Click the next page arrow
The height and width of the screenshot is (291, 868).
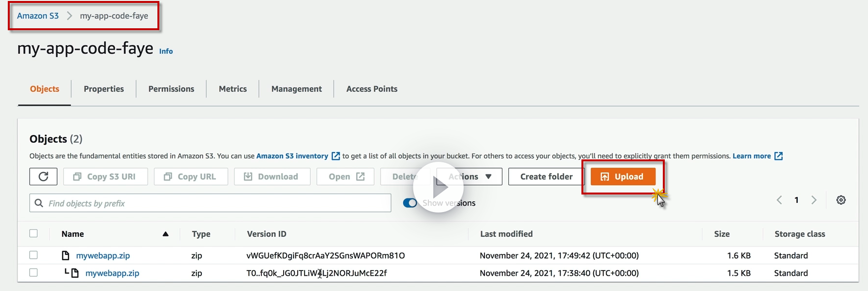pyautogui.click(x=813, y=200)
